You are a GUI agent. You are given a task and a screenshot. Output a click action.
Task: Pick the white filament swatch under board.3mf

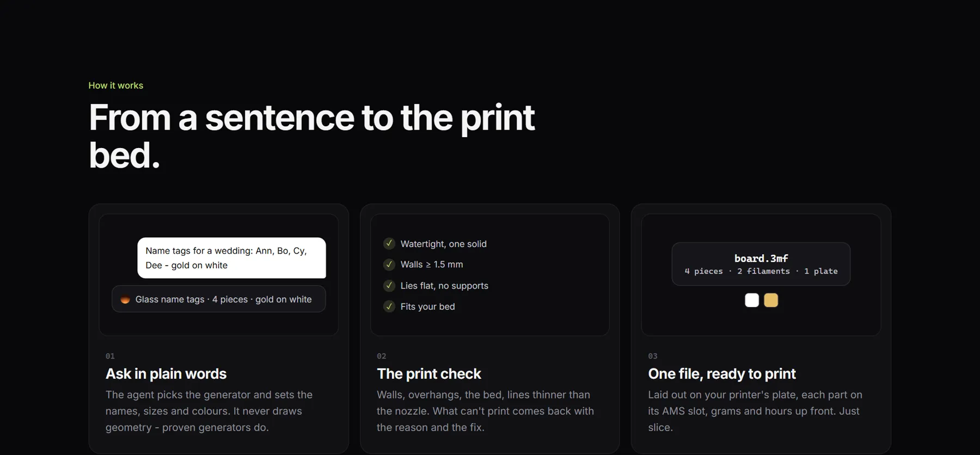[752, 300]
